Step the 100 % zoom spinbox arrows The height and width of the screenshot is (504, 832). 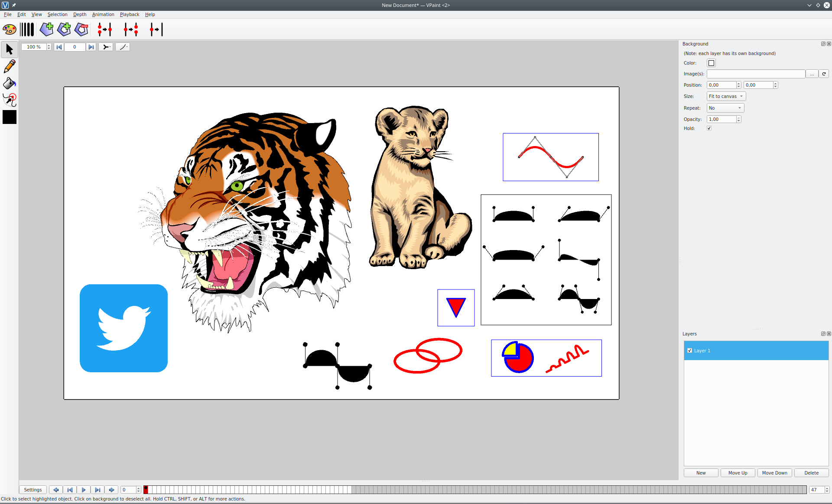[49, 47]
